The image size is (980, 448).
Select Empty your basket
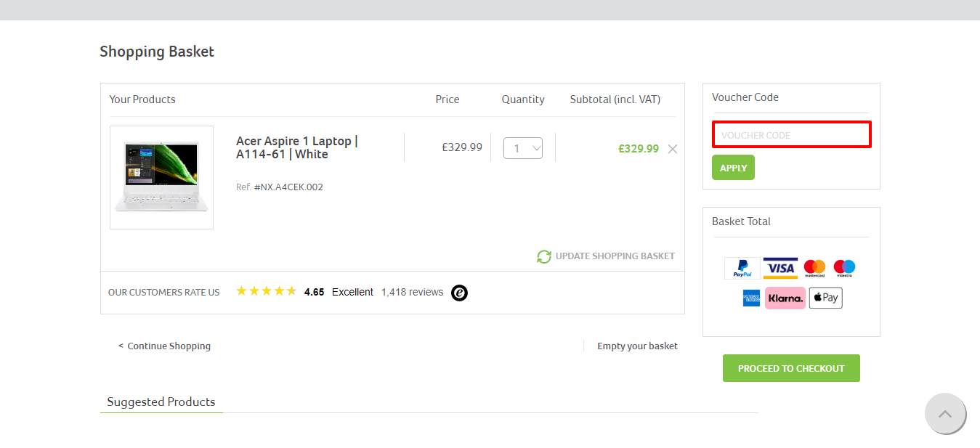637,346
